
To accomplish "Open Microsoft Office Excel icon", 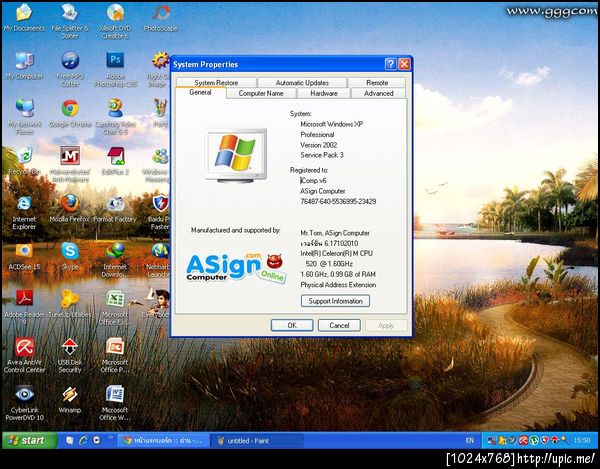I will tap(115, 307).
